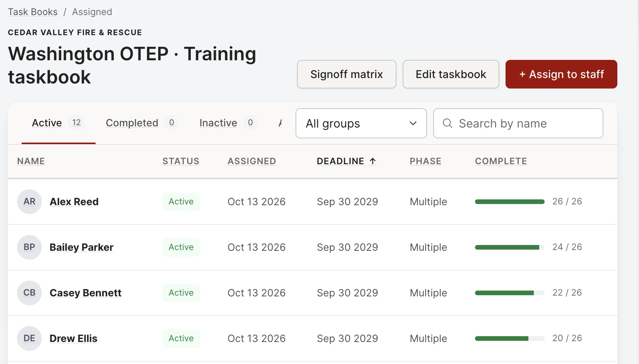
Task: Click the 22 / 26 completion count
Action: coord(567,293)
